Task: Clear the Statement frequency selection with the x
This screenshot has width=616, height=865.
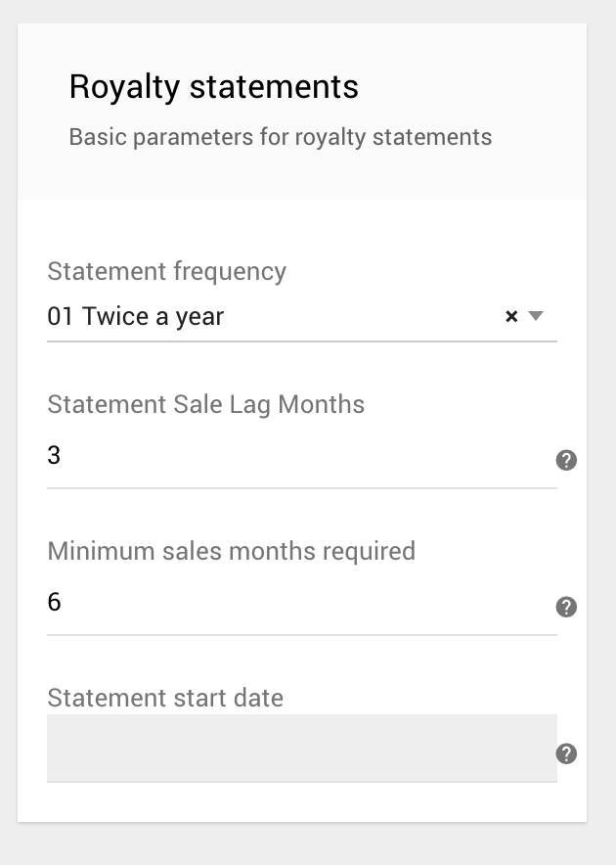Action: pos(510,316)
